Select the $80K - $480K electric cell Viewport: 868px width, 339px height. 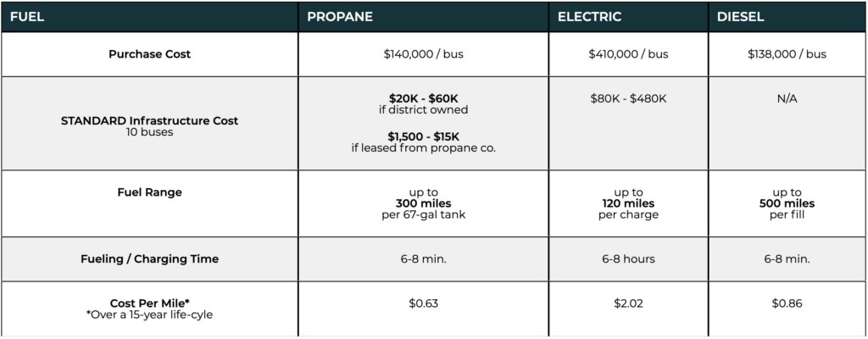pyautogui.click(x=628, y=98)
